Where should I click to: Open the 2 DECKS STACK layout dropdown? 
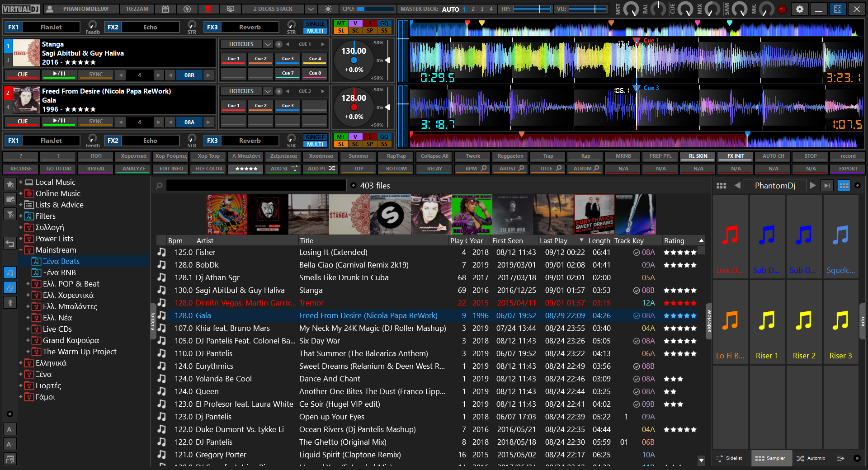pyautogui.click(x=310, y=9)
